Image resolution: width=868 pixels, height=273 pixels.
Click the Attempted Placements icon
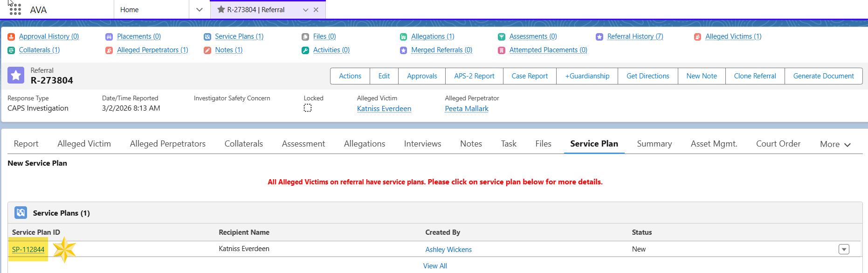coord(502,50)
